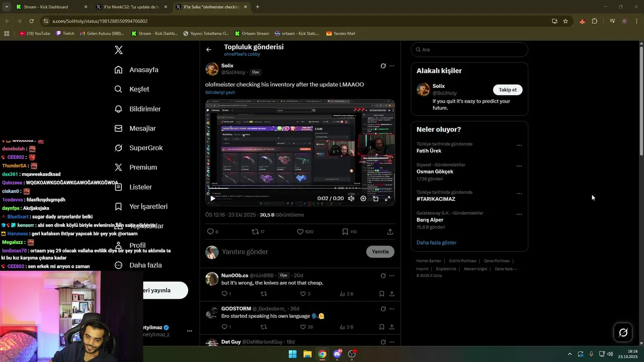Click the Grok icon on Dat Guy's reply
Image resolution: width=644 pixels, height=362 pixels.
tap(383, 342)
